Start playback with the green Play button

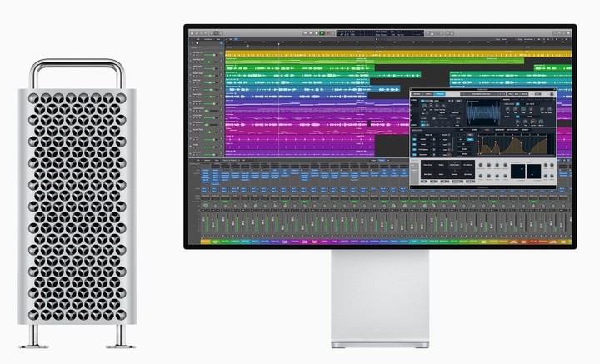[x=322, y=32]
